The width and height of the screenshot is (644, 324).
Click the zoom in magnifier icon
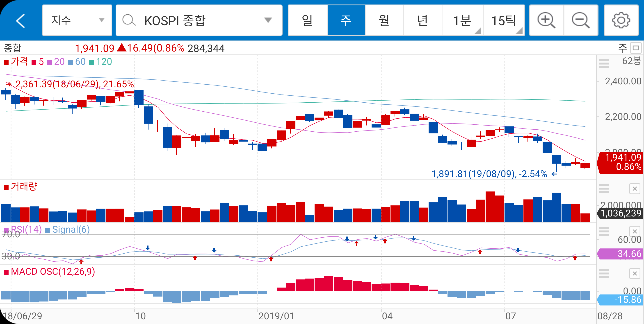546,20
